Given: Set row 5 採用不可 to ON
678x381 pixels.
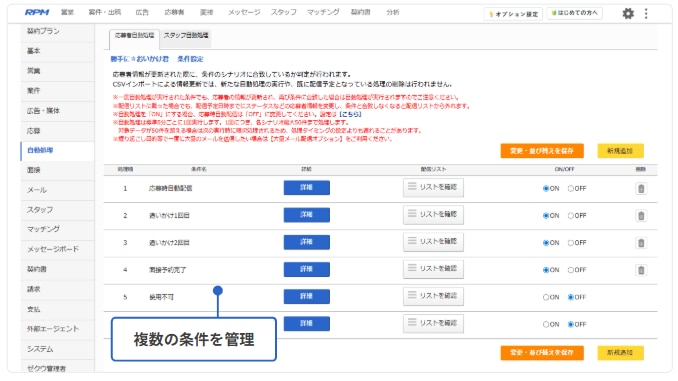Looking at the screenshot, I should click(x=546, y=297).
